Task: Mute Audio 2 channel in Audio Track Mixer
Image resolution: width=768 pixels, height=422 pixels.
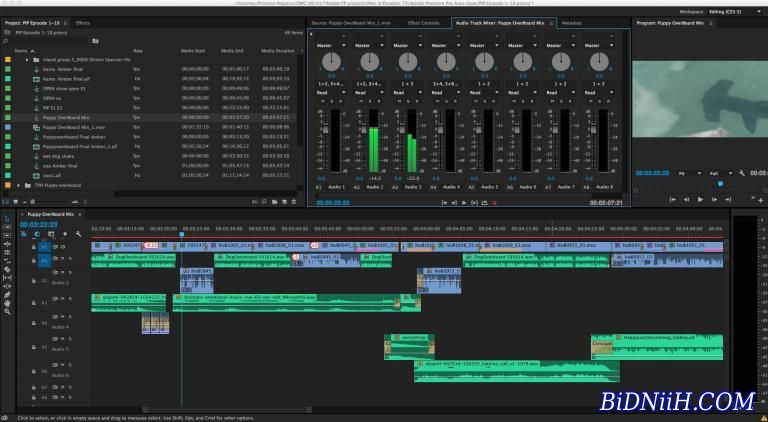Action: pyautogui.click(x=363, y=101)
